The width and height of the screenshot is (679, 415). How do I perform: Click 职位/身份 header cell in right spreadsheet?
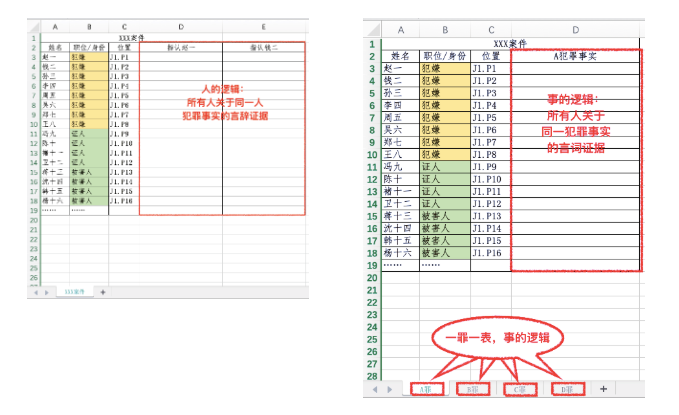(445, 56)
